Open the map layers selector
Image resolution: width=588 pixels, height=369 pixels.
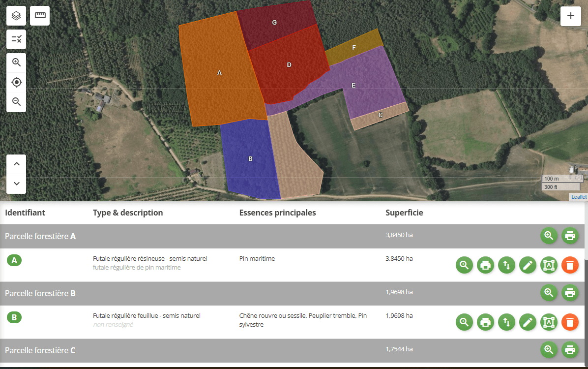tap(16, 15)
